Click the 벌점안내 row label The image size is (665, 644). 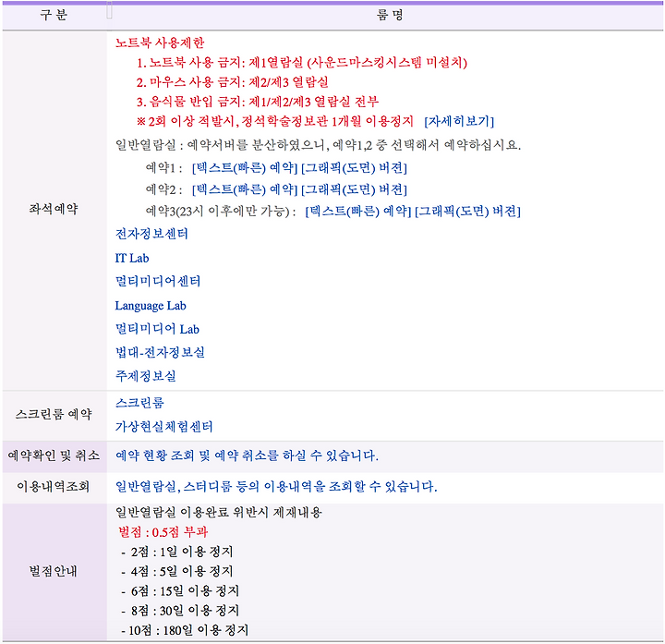click(54, 571)
